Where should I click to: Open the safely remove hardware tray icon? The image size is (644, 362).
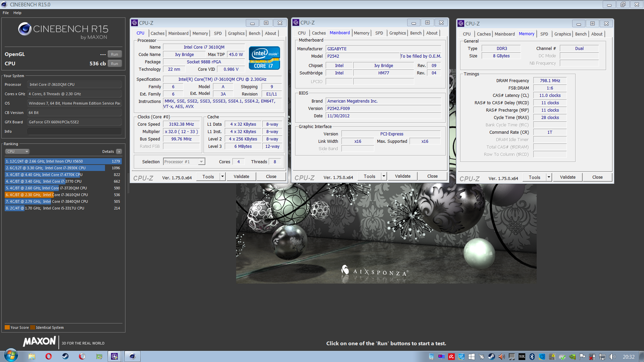(562, 357)
